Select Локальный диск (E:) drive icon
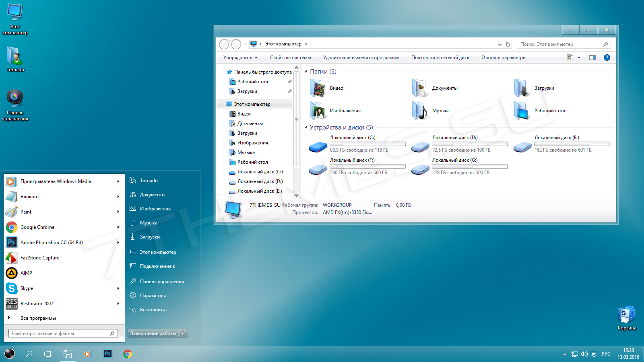 click(522, 147)
